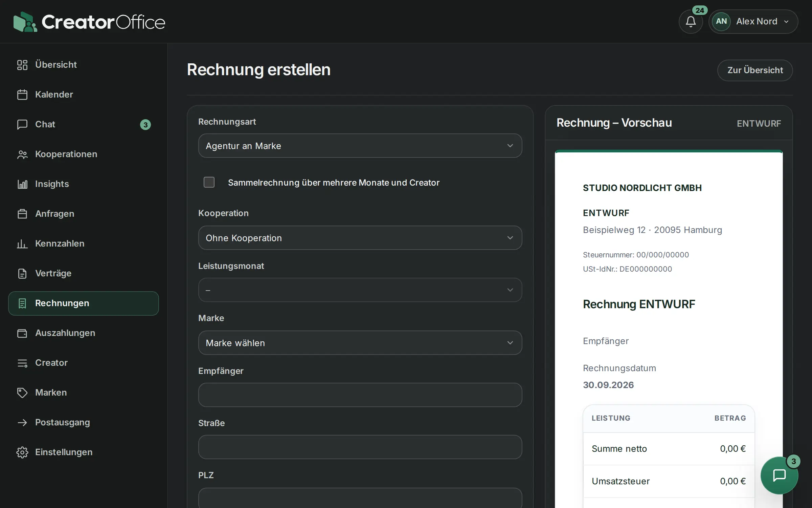Open the Rechnungsart dropdown
The width and height of the screenshot is (812, 508).
click(360, 146)
